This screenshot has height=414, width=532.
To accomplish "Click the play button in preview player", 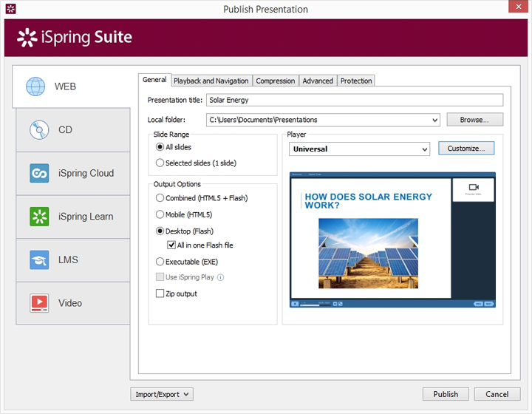I will 295,304.
